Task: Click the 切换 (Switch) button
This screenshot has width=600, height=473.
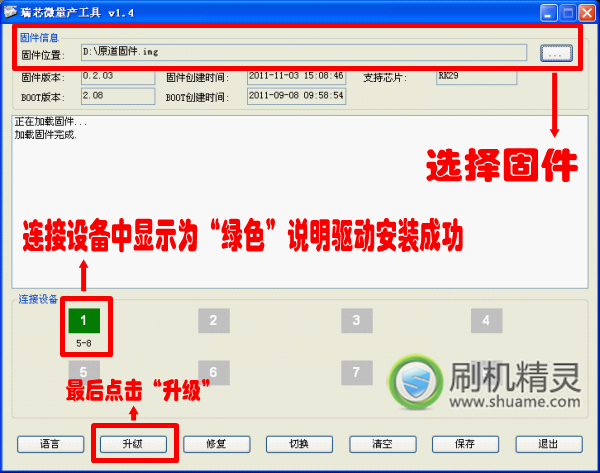Action: click(299, 444)
